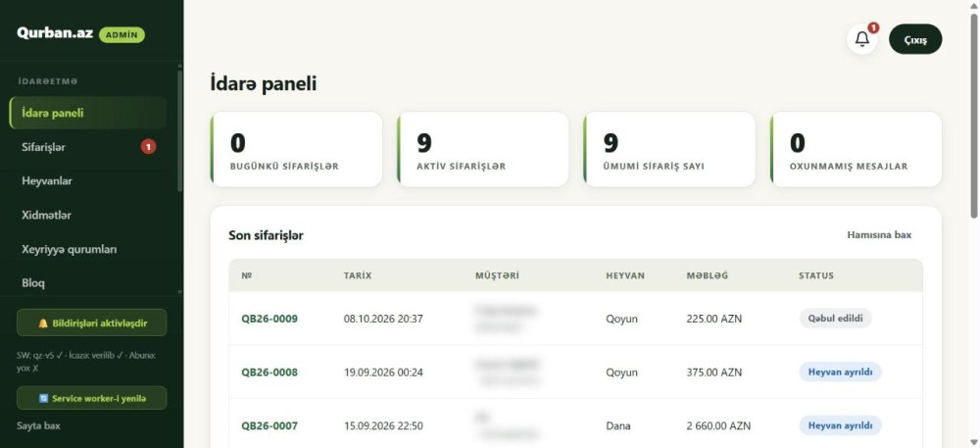Click the MƏBLƏĞ column header
This screenshot has width=980, height=448.
click(707, 275)
